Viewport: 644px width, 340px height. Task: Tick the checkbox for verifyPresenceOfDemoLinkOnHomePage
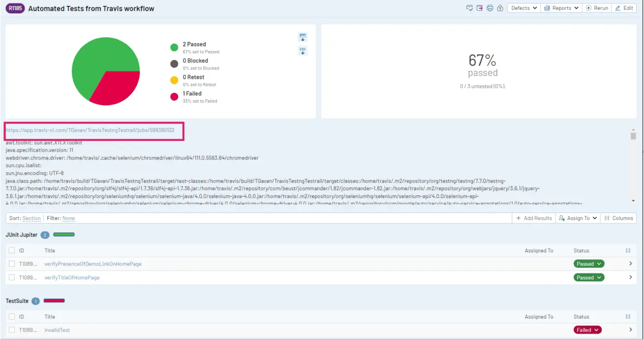click(x=12, y=264)
